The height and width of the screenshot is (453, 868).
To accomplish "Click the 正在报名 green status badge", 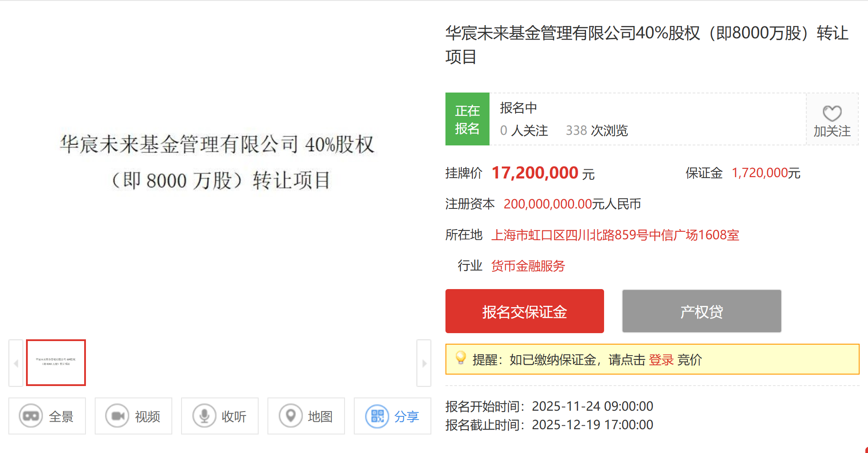I will coord(467,119).
